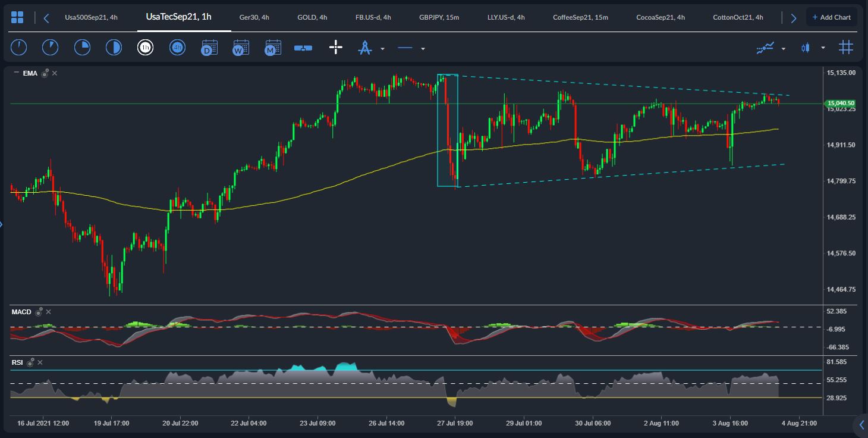This screenshot has width=868, height=438.
Task: Open the candlestick chart type dropdown arrow
Action: pos(823,48)
